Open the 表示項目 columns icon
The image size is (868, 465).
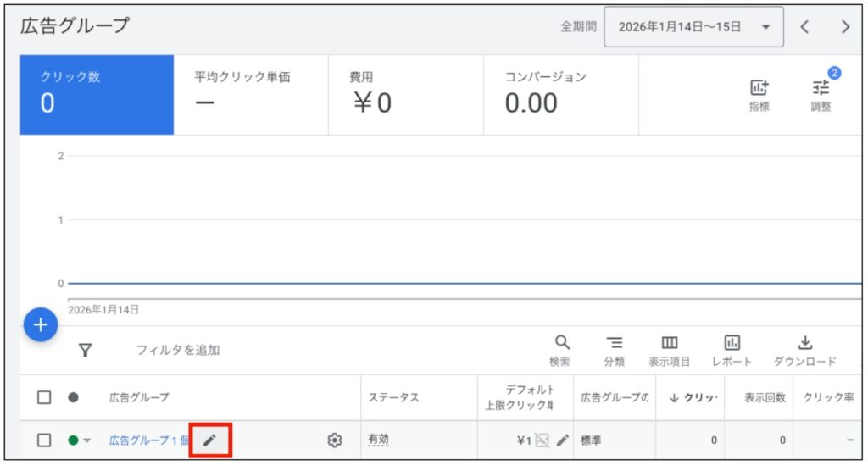tap(670, 343)
